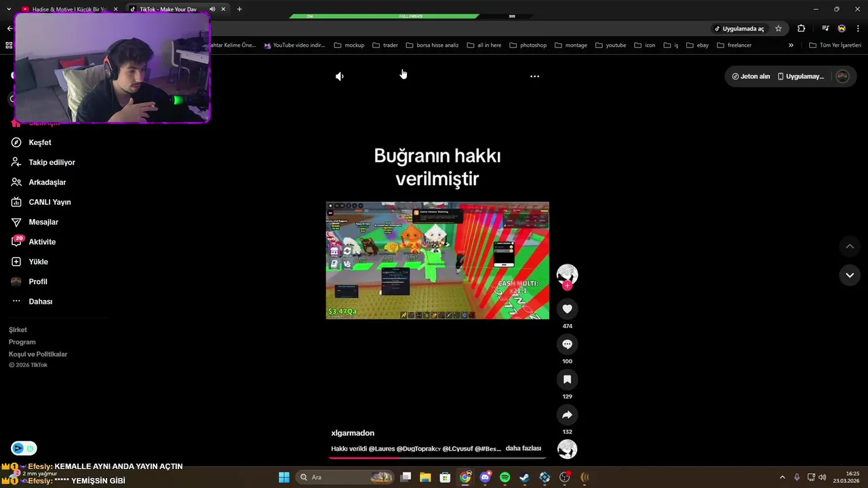Go to previous video with up arrow
Screen dimensions: 868x488
tap(850, 246)
